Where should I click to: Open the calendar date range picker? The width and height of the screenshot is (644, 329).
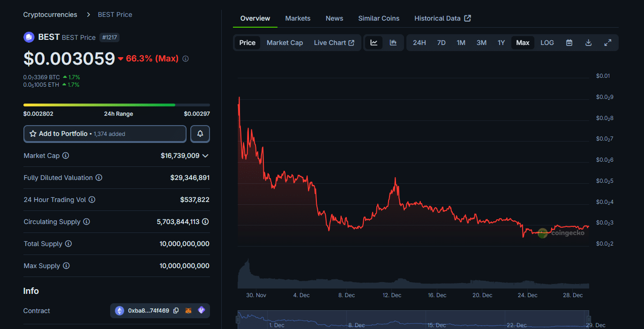point(569,42)
